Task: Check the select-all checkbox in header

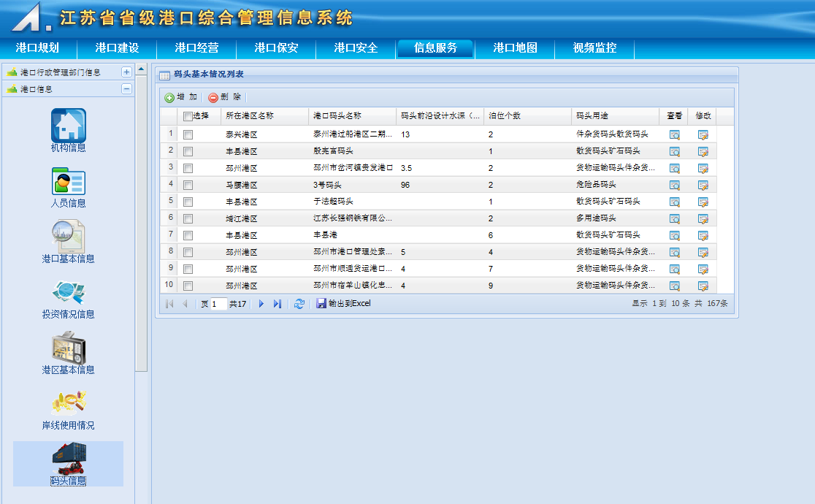Action: (188, 116)
